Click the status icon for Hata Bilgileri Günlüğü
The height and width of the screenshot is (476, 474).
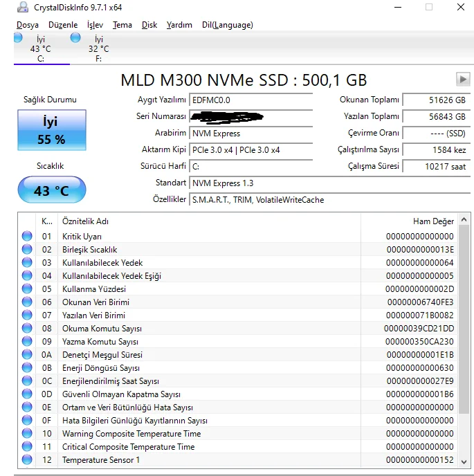coord(27,421)
